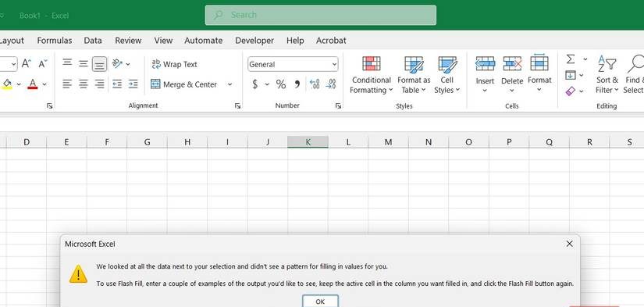Image resolution: width=644 pixels, height=307 pixels.
Task: Align text right in the cell
Action: pyautogui.click(x=99, y=84)
